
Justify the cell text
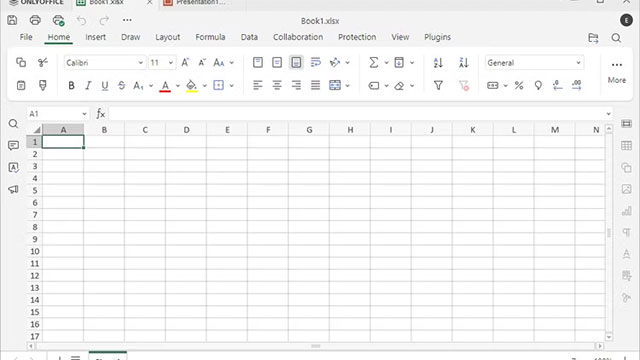[316, 85]
